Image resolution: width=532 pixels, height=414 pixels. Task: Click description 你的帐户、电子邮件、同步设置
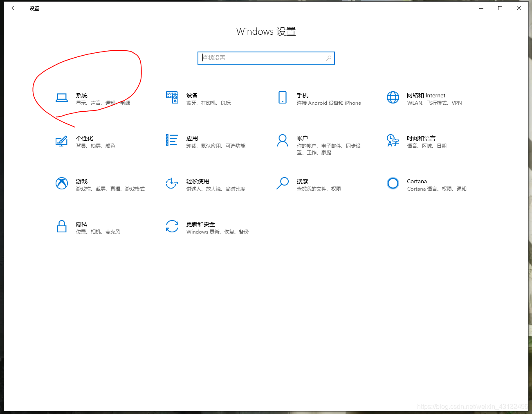[329, 149]
